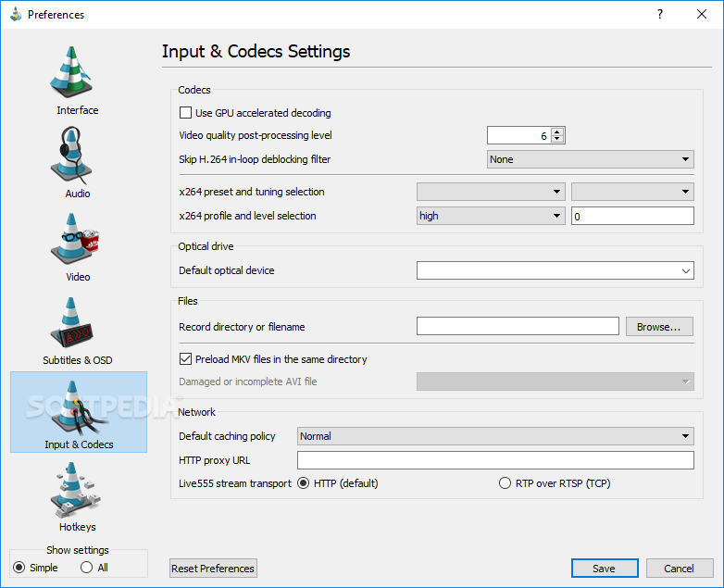Open the Audio settings headphone cone icon

(71, 156)
